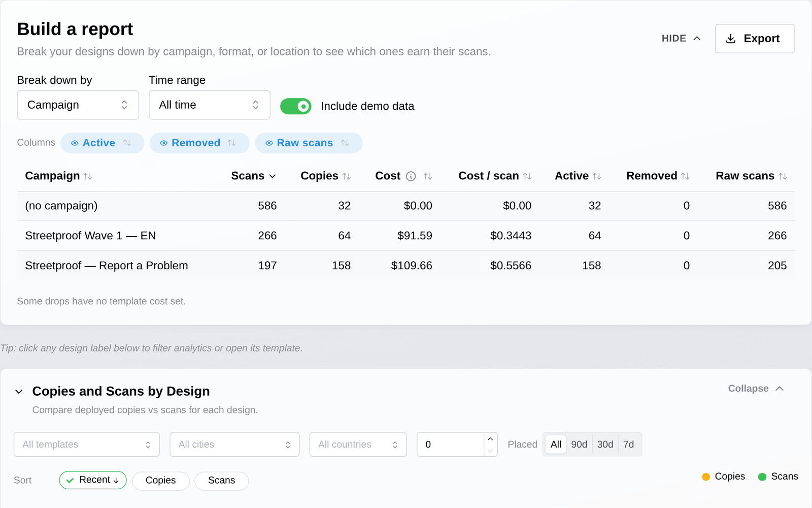This screenshot has width=812, height=508.
Task: Click the sort arrows right of Cost header
Action: 428,176
